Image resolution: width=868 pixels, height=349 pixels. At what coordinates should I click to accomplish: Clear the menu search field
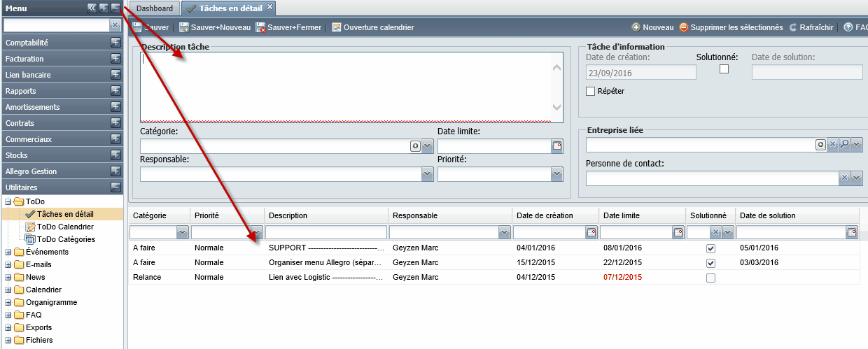(x=115, y=25)
